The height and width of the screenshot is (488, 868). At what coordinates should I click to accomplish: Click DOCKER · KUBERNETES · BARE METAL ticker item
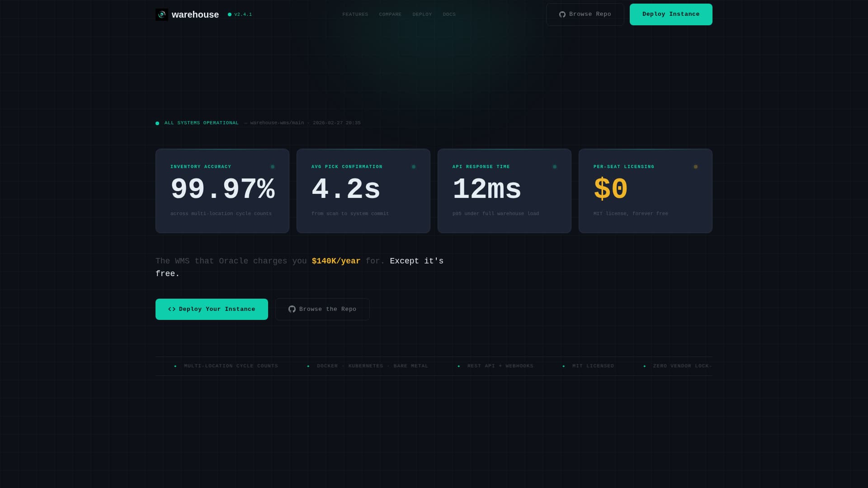(373, 366)
